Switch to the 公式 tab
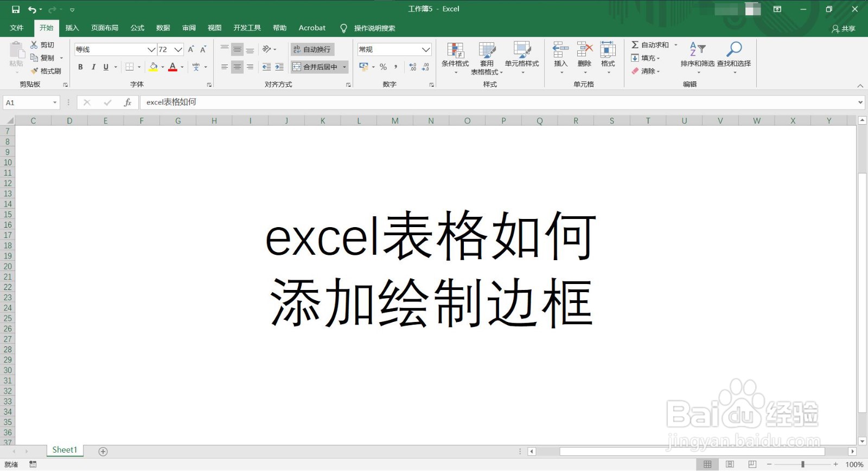Viewport: 868px width, 471px height. [x=138, y=28]
